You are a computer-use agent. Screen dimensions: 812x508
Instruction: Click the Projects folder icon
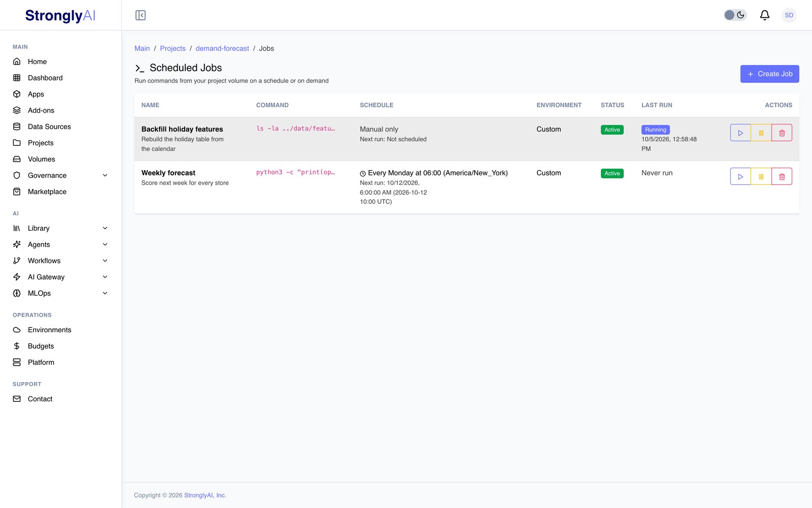(x=17, y=143)
